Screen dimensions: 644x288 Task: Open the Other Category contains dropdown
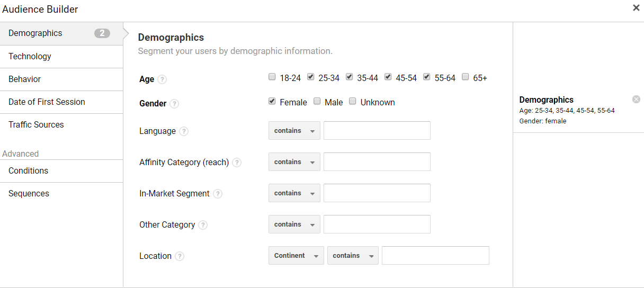coord(294,224)
